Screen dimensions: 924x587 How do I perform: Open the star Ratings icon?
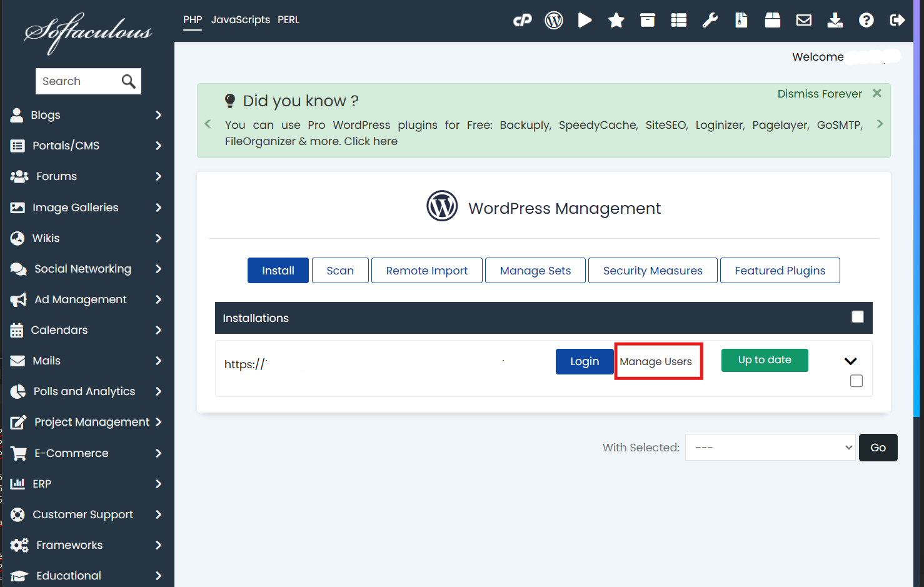tap(616, 21)
